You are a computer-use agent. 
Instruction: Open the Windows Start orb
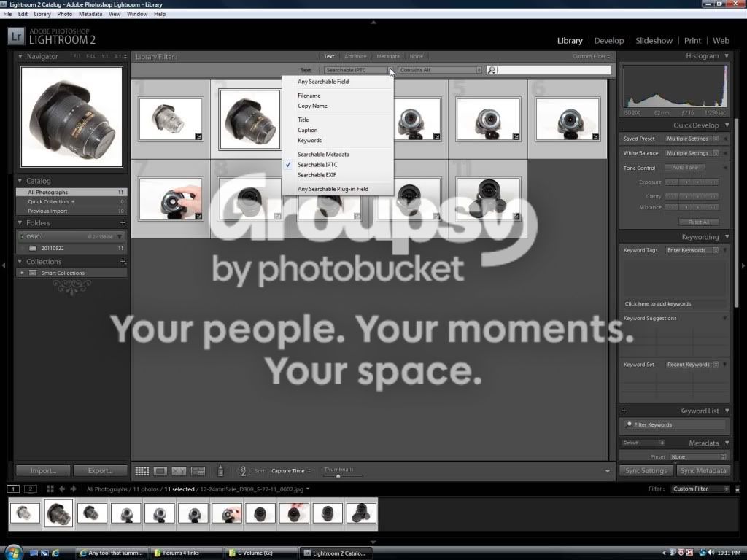pyautogui.click(x=13, y=553)
